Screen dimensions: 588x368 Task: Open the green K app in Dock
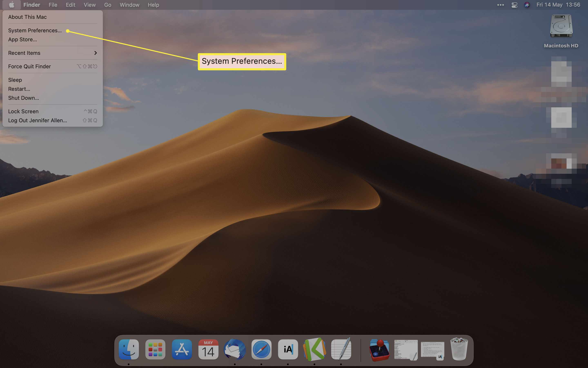(314, 350)
